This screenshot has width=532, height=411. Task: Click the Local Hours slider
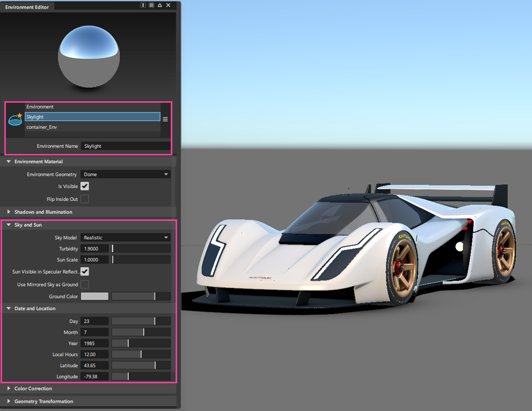(x=140, y=354)
